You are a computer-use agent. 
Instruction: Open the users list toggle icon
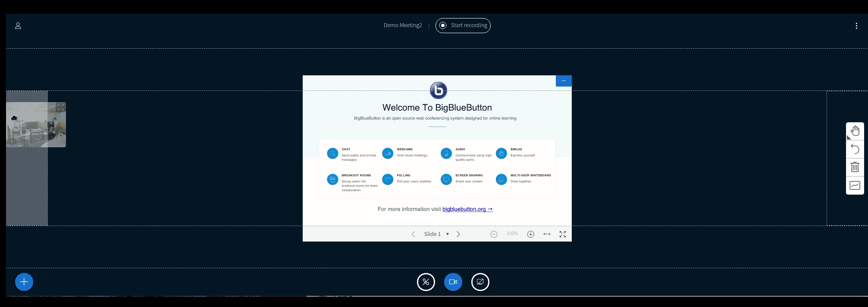click(18, 26)
